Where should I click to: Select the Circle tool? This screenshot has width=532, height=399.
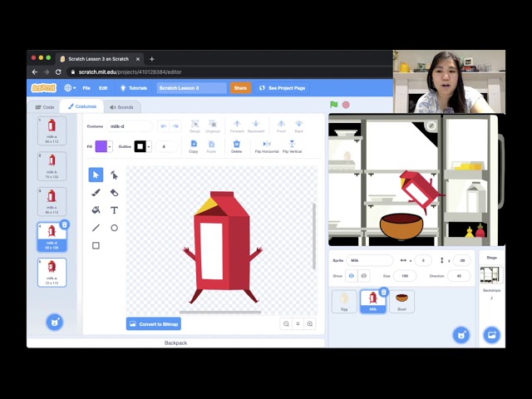coord(114,228)
